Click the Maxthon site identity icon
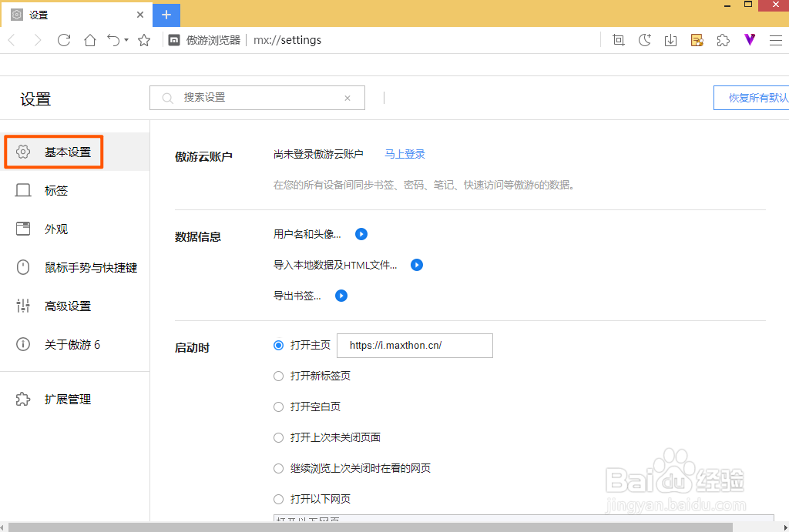Screen dimensions: 789x532 point(174,40)
